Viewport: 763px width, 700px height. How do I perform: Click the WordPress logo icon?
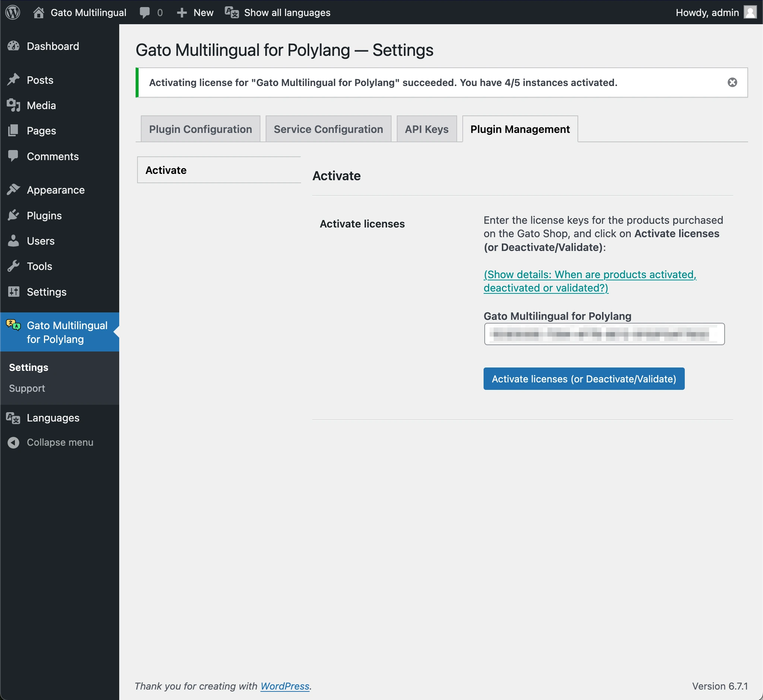(13, 12)
